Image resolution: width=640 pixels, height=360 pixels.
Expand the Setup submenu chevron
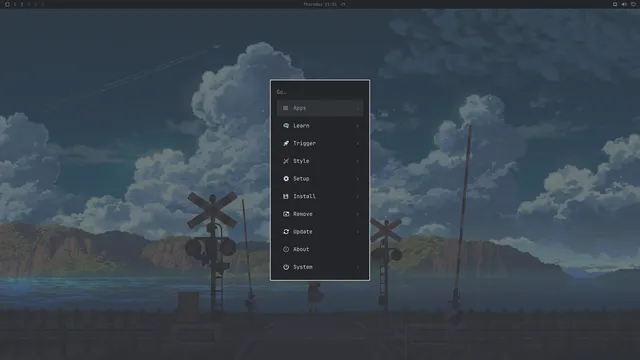(x=358, y=179)
